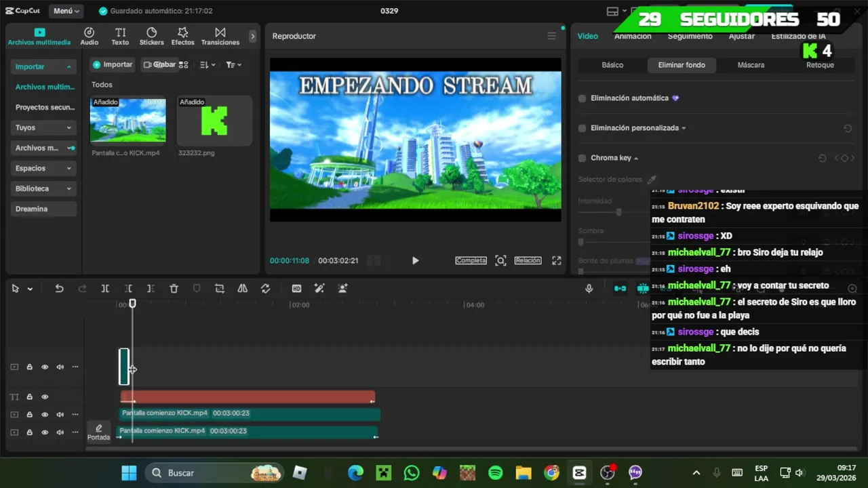This screenshot has height=488, width=868.
Task: Open the Menú dropdown
Action: click(66, 11)
